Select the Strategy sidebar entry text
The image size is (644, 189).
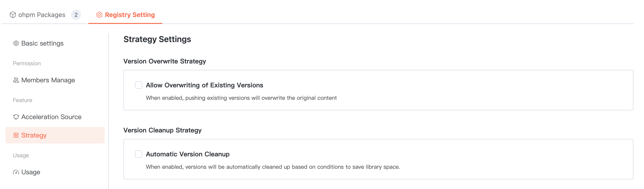click(34, 135)
